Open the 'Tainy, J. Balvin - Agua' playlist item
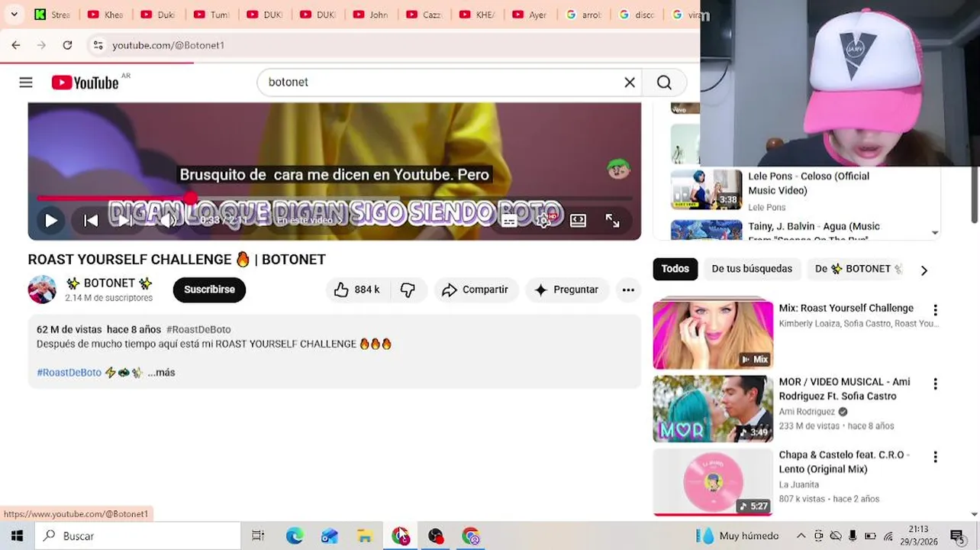This screenshot has width=980, height=550. (801, 230)
